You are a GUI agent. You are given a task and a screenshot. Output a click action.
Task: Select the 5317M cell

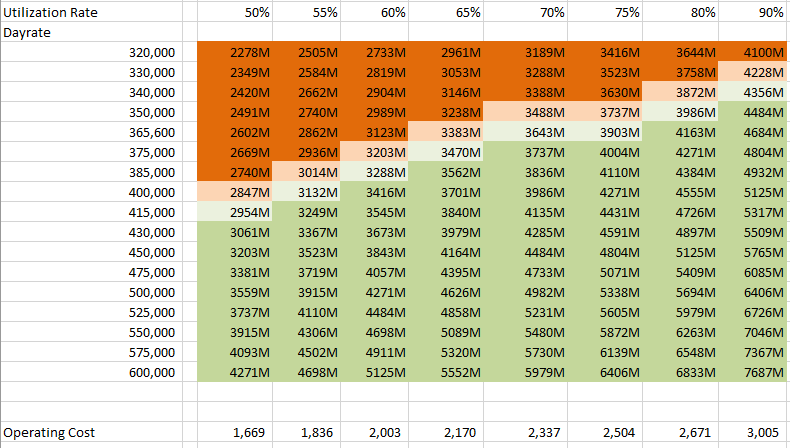753,212
